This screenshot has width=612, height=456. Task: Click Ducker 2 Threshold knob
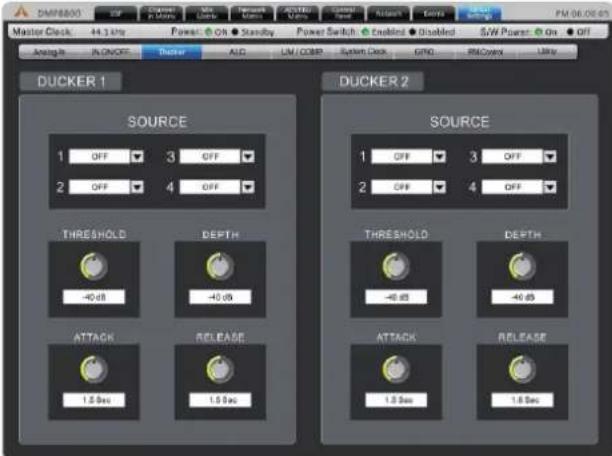tap(396, 266)
